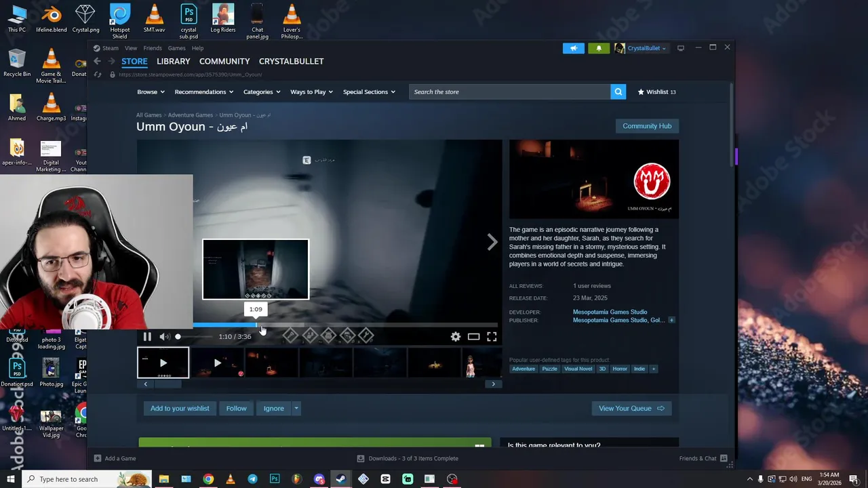Go to next media with right chevron
The height and width of the screenshot is (488, 868).
[492, 242]
